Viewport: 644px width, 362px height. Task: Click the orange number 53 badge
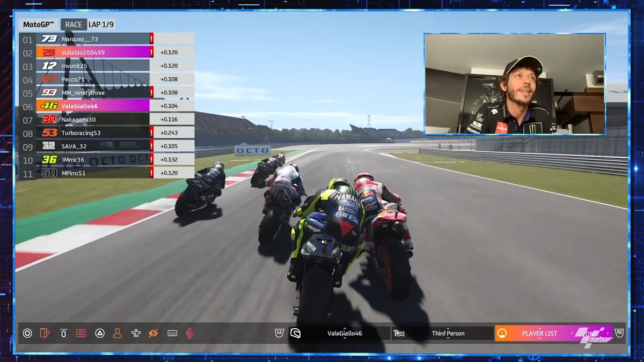49,132
